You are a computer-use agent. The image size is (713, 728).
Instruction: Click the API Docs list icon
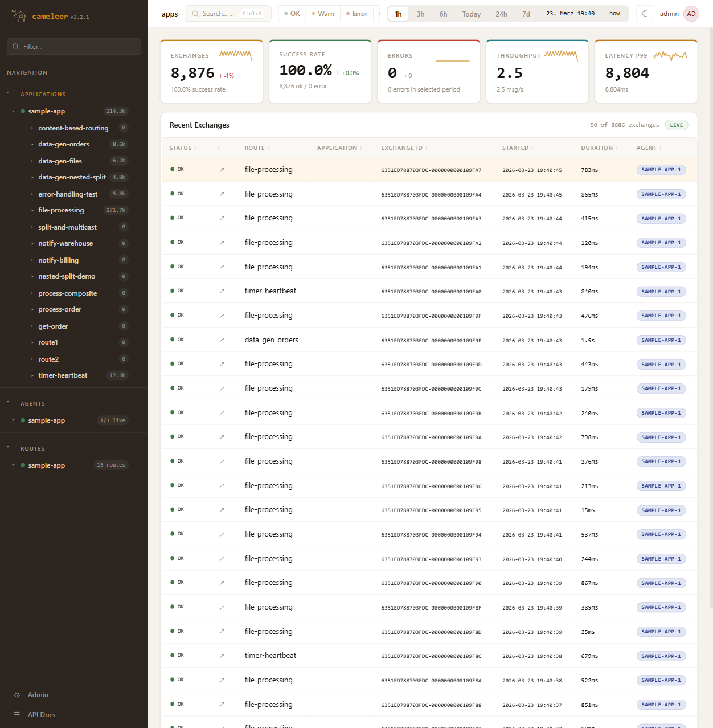(17, 715)
